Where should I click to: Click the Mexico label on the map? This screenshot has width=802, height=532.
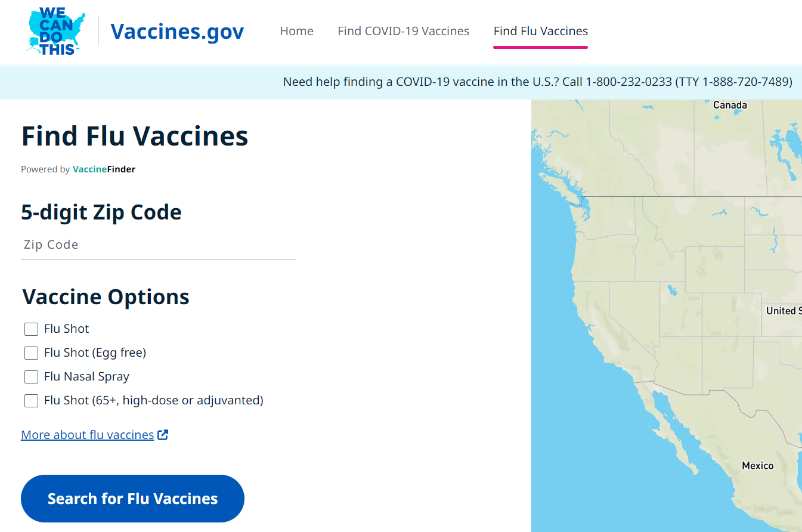click(x=757, y=465)
